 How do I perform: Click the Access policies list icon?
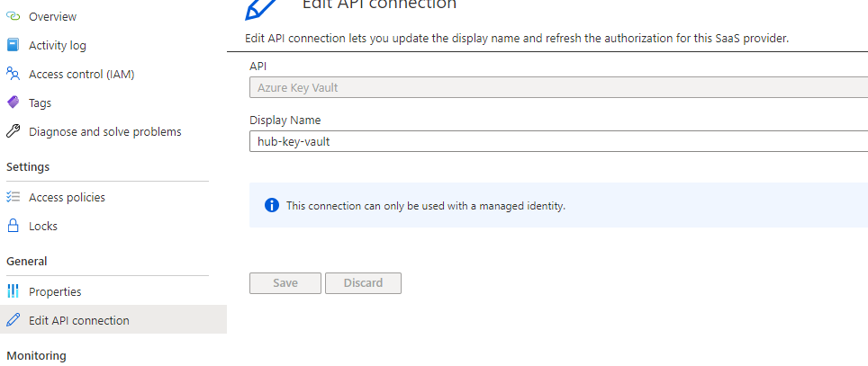pyautogui.click(x=13, y=197)
